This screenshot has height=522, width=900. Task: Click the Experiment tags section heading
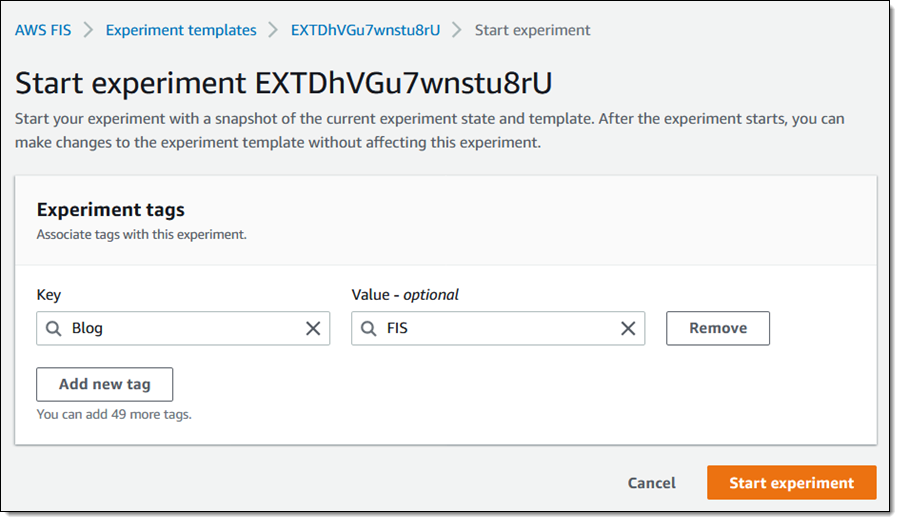coord(110,210)
